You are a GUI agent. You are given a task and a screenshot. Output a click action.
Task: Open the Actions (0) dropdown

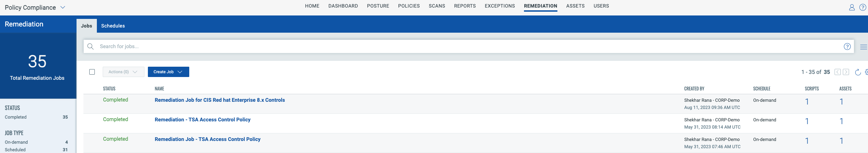(123, 72)
